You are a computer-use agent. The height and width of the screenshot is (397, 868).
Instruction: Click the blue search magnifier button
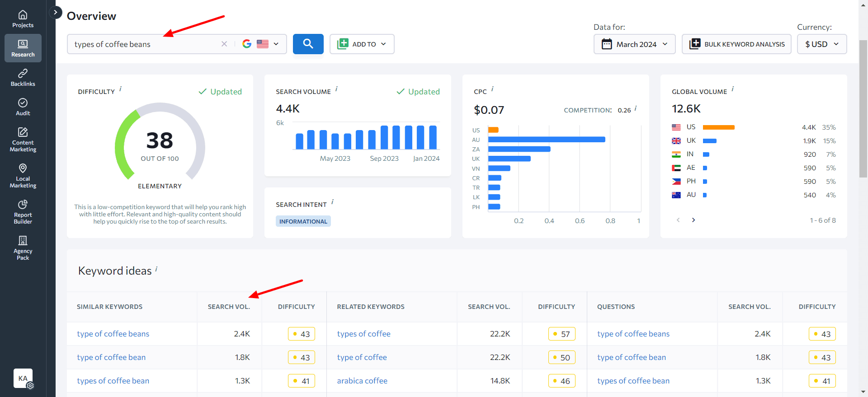[x=308, y=44]
